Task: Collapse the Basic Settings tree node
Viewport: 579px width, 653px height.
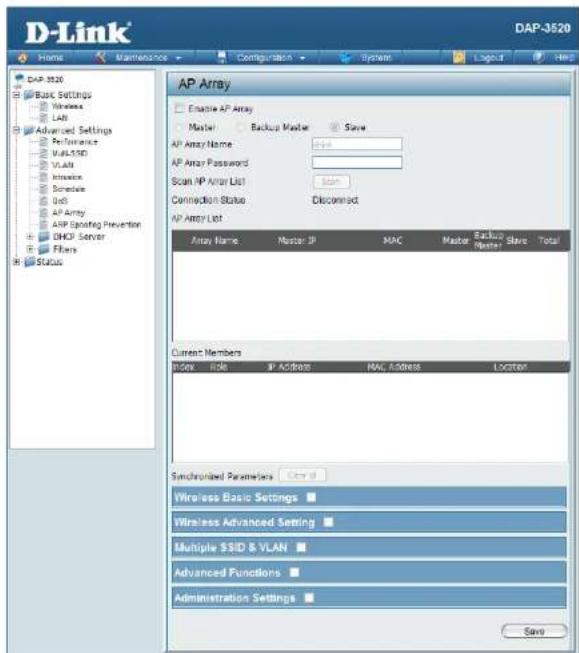Action: pyautogui.click(x=16, y=95)
